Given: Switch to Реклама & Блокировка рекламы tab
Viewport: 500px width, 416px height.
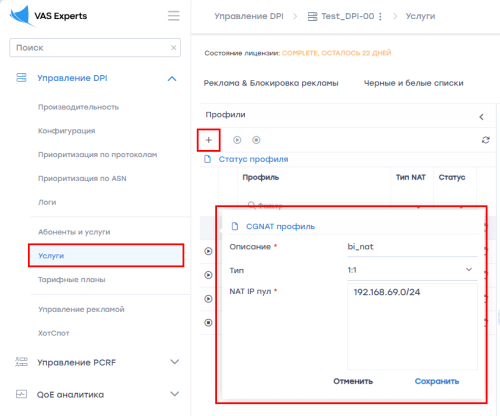Looking at the screenshot, I should coord(271,83).
